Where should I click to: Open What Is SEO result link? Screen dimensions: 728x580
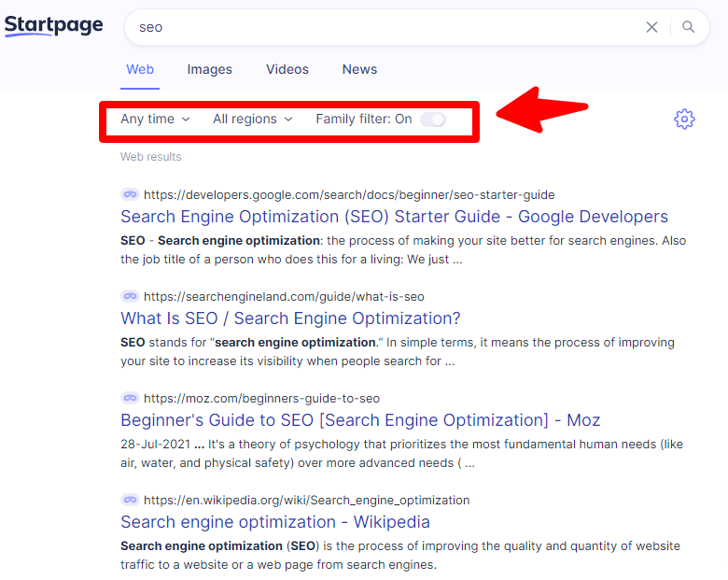click(290, 318)
